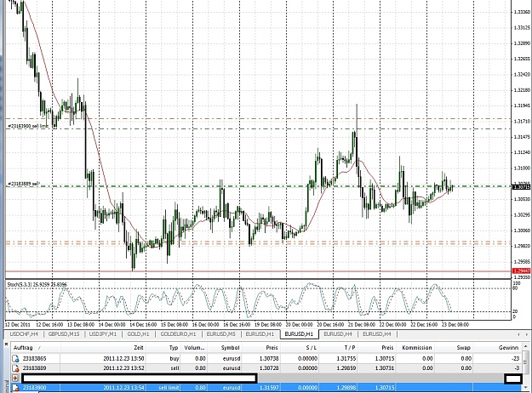Click open price 1.30738
Image resolution: width=532 pixels, height=393 pixels.
tap(269, 358)
